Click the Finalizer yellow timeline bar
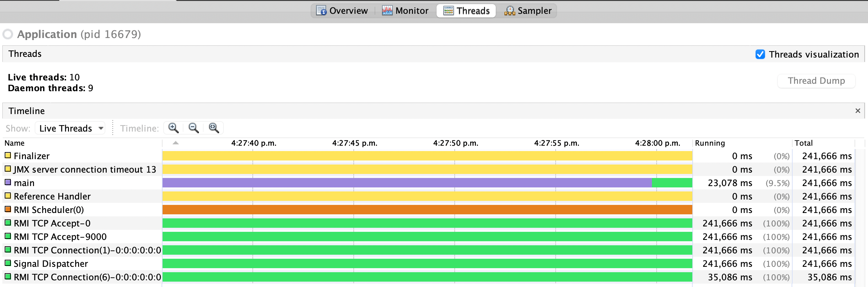Screen dimensions: 868x287 click(x=427, y=156)
